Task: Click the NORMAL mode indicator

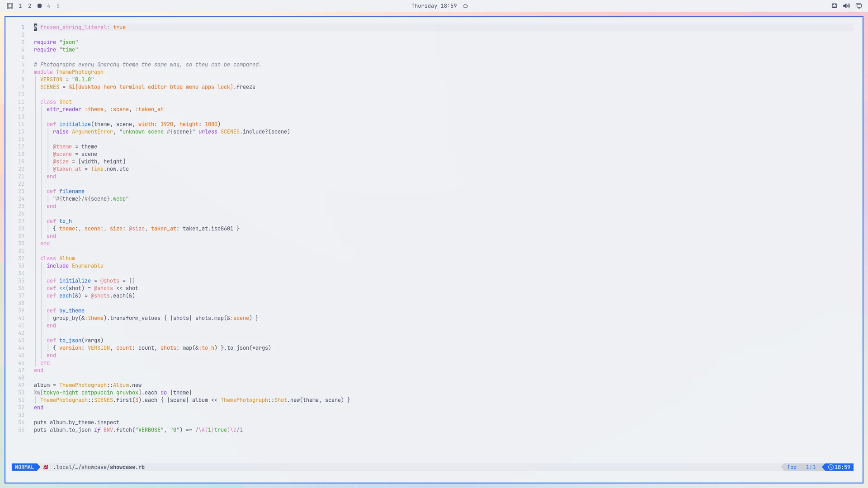Action: (x=24, y=467)
